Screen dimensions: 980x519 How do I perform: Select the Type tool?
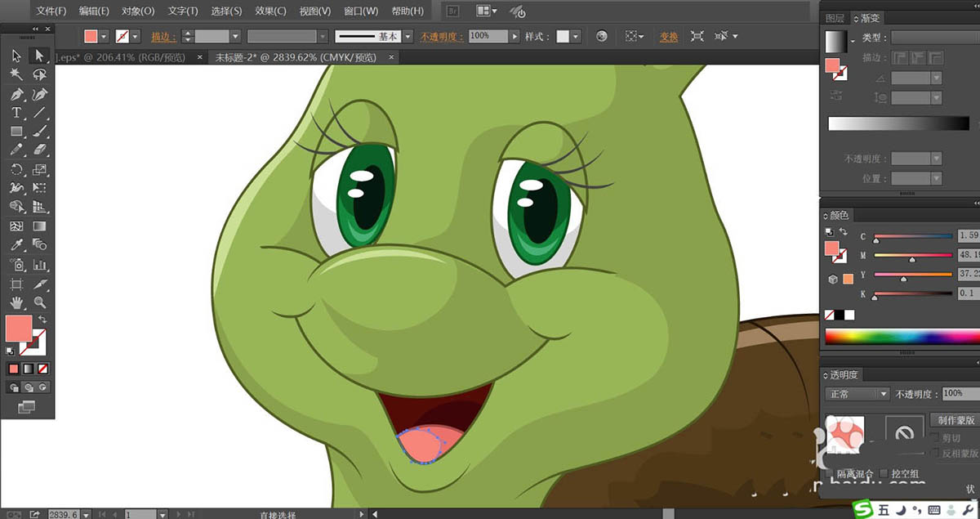click(16, 113)
